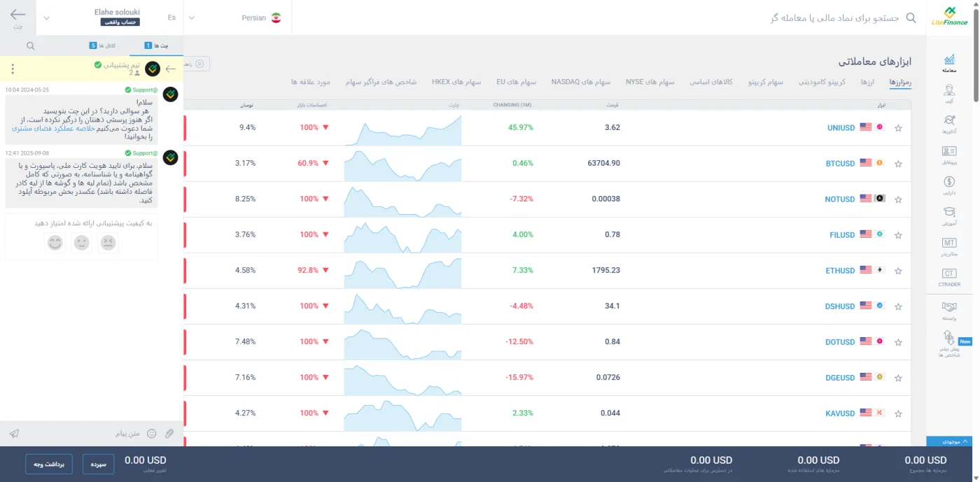
Task: Open the CTRADER sidebar icon
Action: click(x=949, y=277)
